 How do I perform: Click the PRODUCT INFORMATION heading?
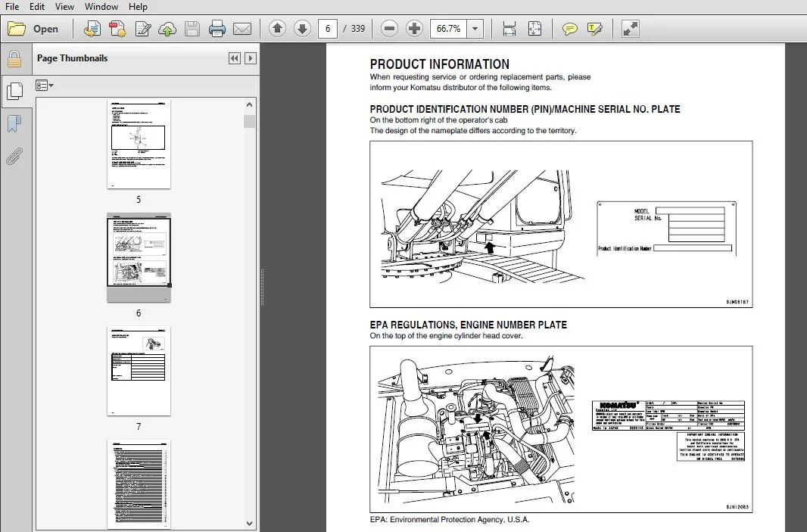click(x=440, y=64)
